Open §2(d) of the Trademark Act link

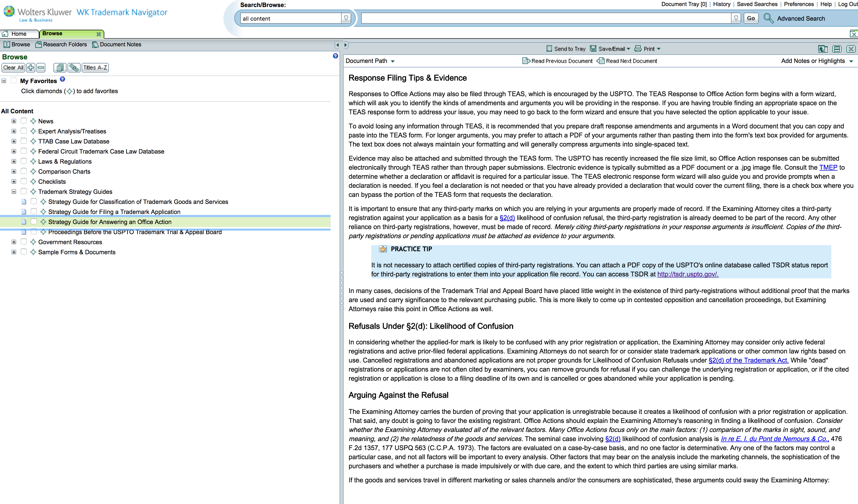pos(748,360)
